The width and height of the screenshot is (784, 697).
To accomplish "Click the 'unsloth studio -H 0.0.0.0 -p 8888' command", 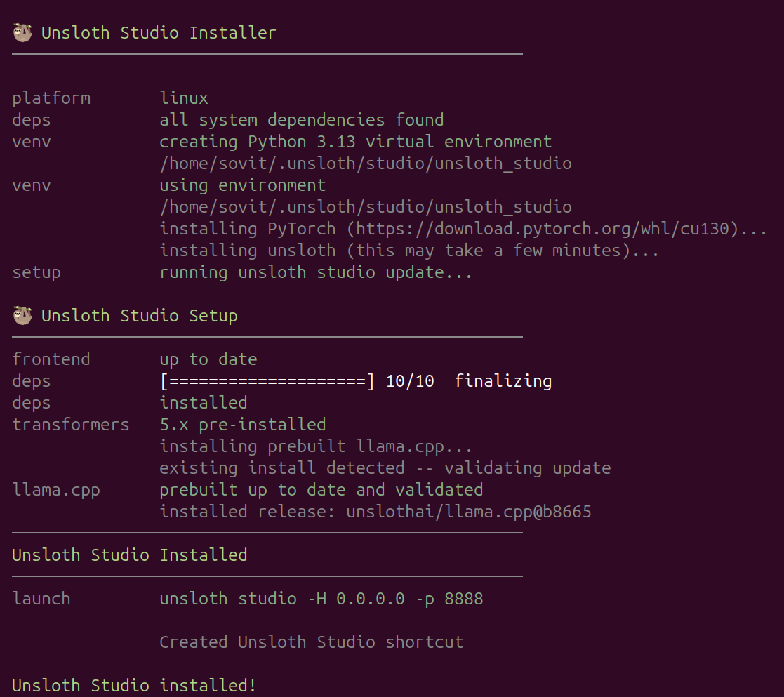I will [x=321, y=599].
